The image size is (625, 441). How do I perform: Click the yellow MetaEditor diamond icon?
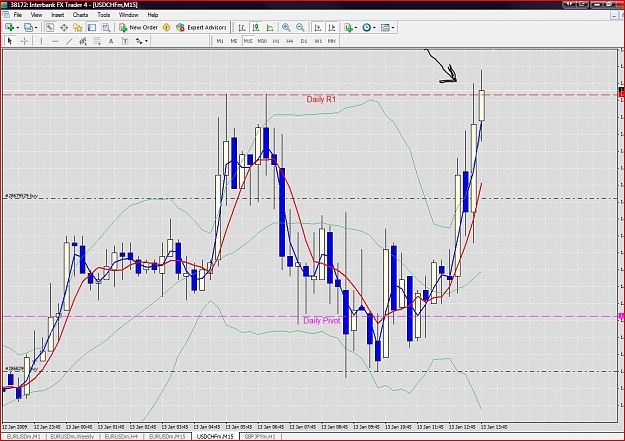pyautogui.click(x=167, y=28)
